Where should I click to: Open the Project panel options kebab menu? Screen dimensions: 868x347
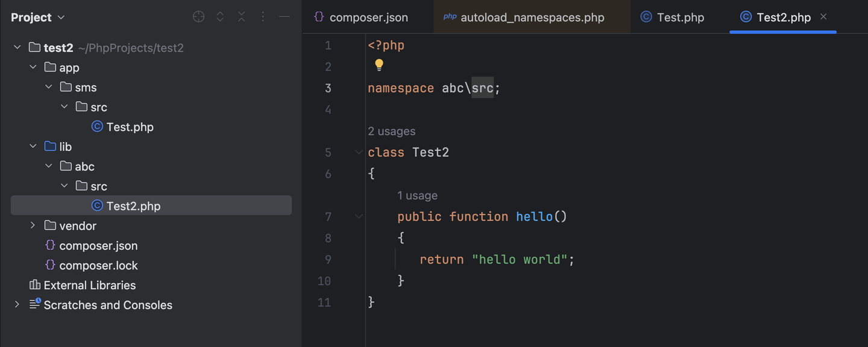point(262,16)
